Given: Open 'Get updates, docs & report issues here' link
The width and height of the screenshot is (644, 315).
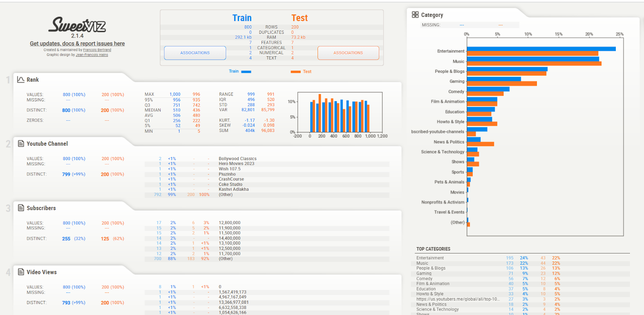Looking at the screenshot, I should click(77, 43).
